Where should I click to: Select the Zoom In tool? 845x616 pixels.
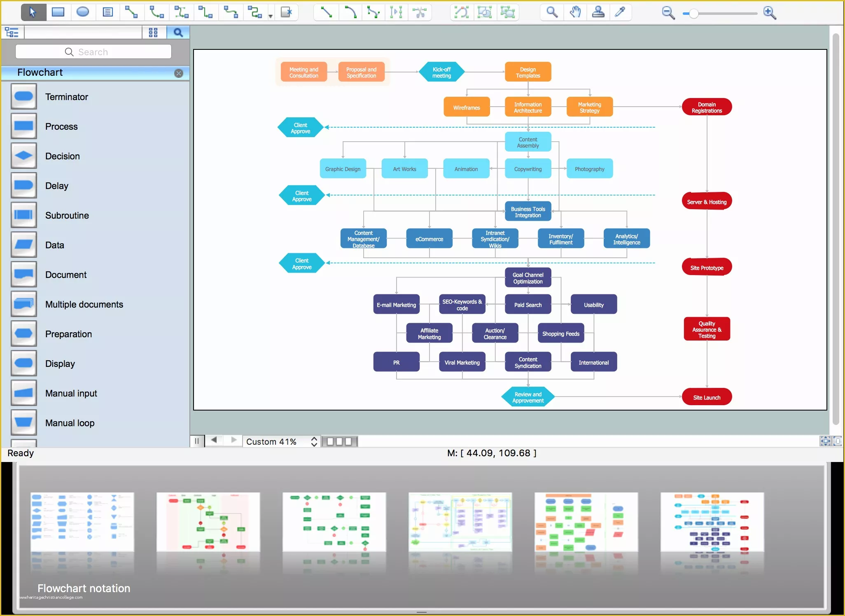772,12
